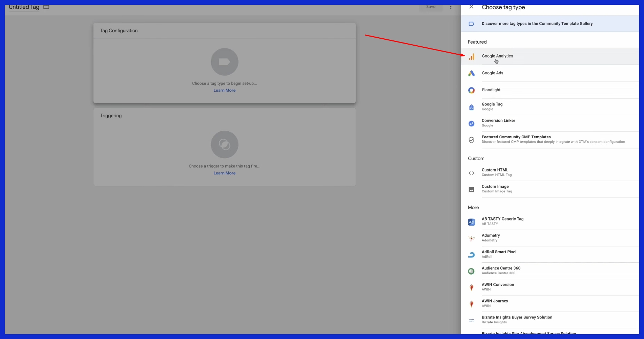Pick the Conversion Linker tag type

(x=550, y=123)
